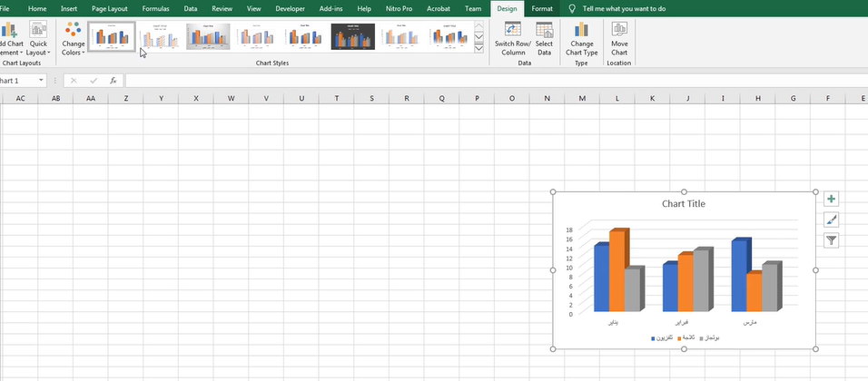The height and width of the screenshot is (381, 868).
Task: Click the chart legend
Action: 685,337
